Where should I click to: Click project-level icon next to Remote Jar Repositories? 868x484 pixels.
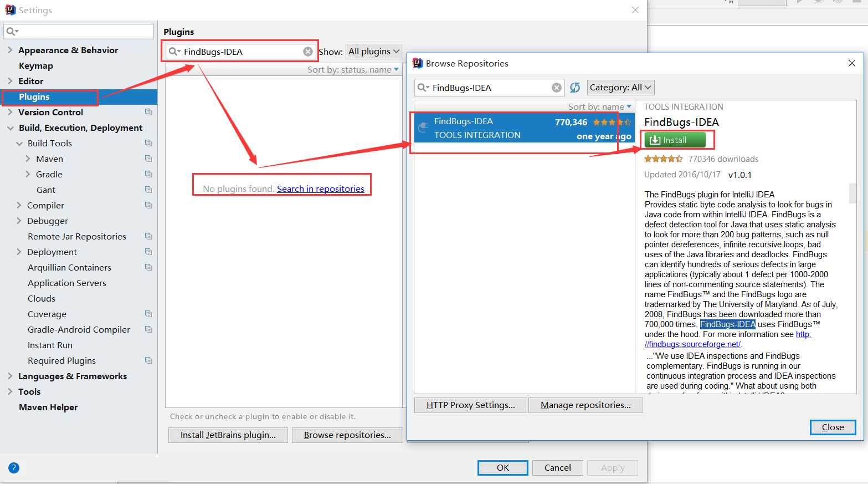point(148,236)
